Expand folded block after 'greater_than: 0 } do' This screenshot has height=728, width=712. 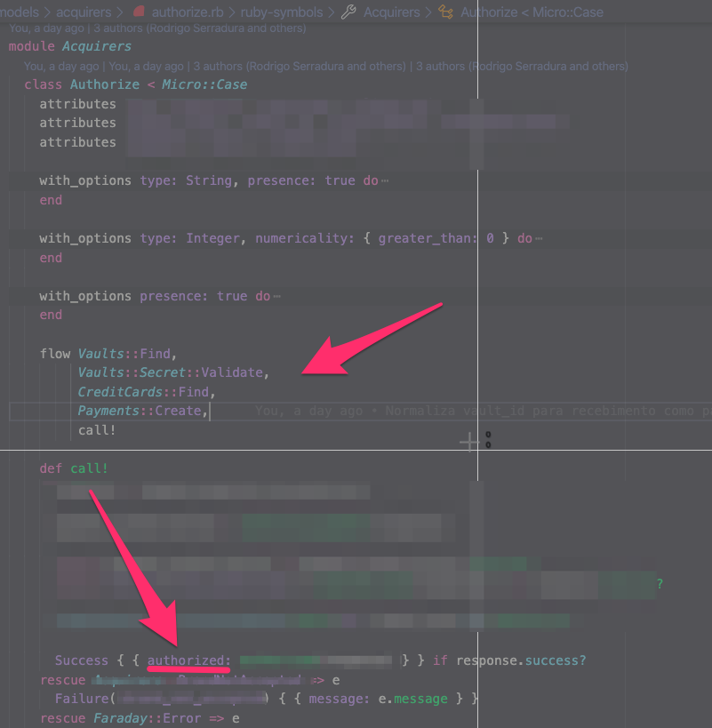(539, 238)
